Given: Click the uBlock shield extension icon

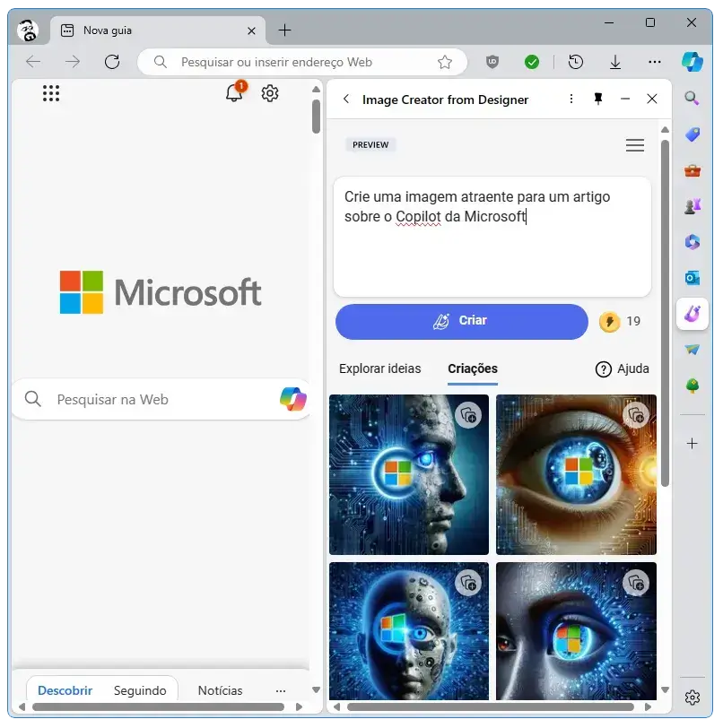Looking at the screenshot, I should tap(492, 62).
